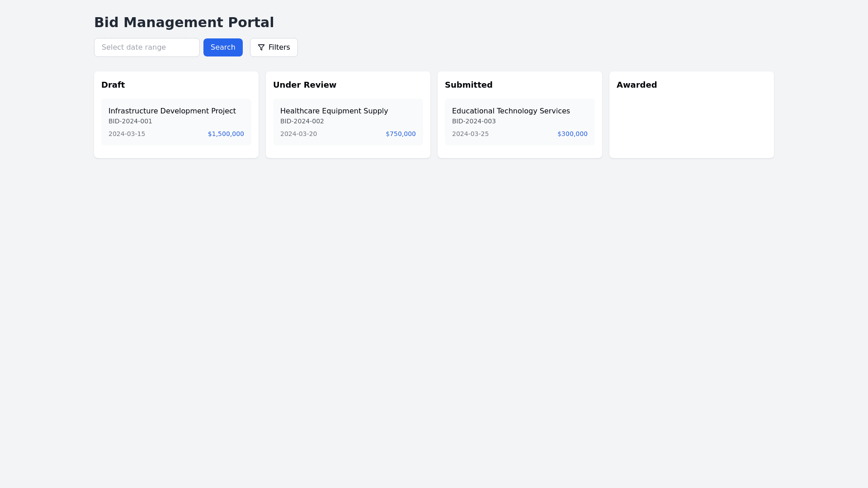
Task: Click the $750,000 bid amount
Action: coord(401,134)
